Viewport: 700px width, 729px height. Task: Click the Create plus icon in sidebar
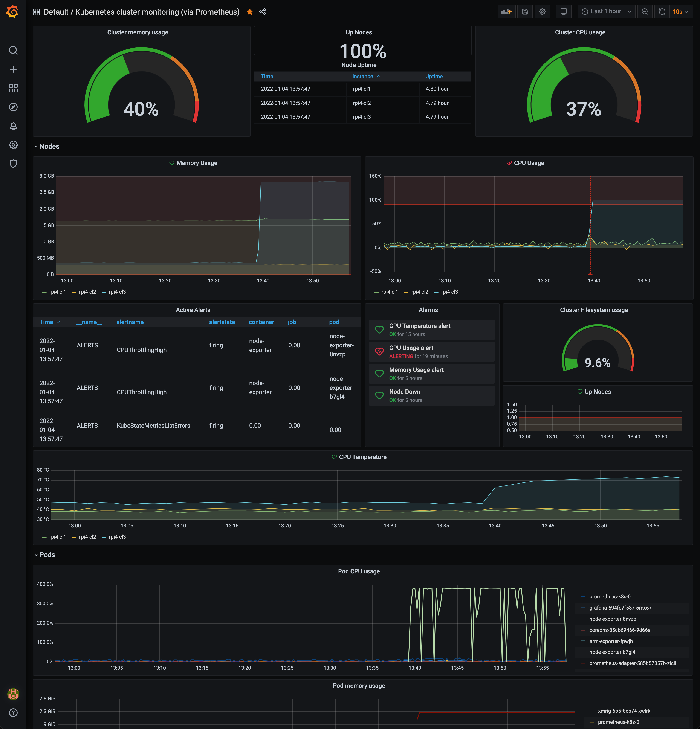click(13, 69)
